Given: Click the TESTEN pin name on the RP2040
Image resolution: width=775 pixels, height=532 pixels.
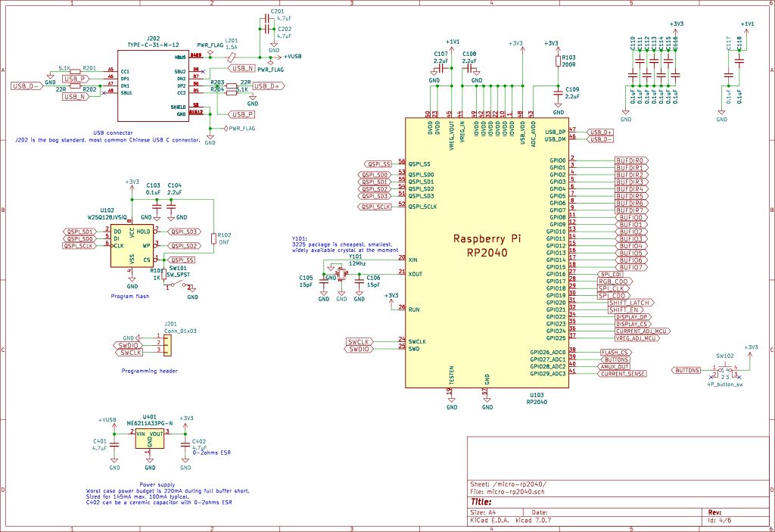Looking at the screenshot, I should point(451,376).
